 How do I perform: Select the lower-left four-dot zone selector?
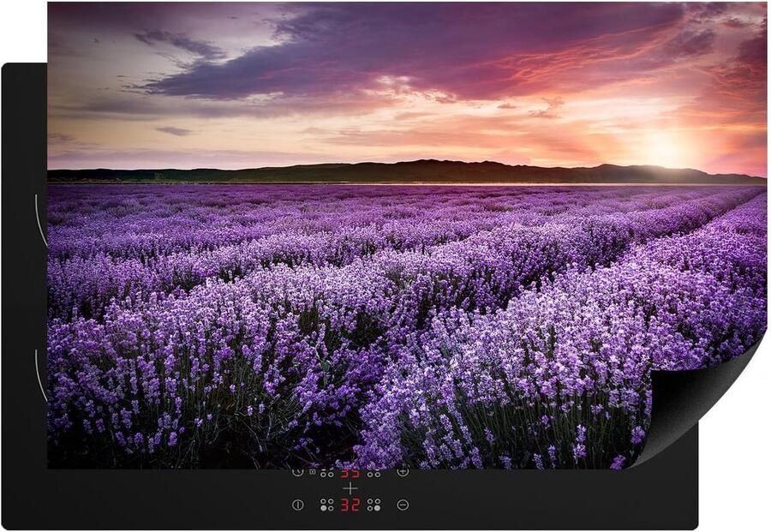(x=327, y=505)
